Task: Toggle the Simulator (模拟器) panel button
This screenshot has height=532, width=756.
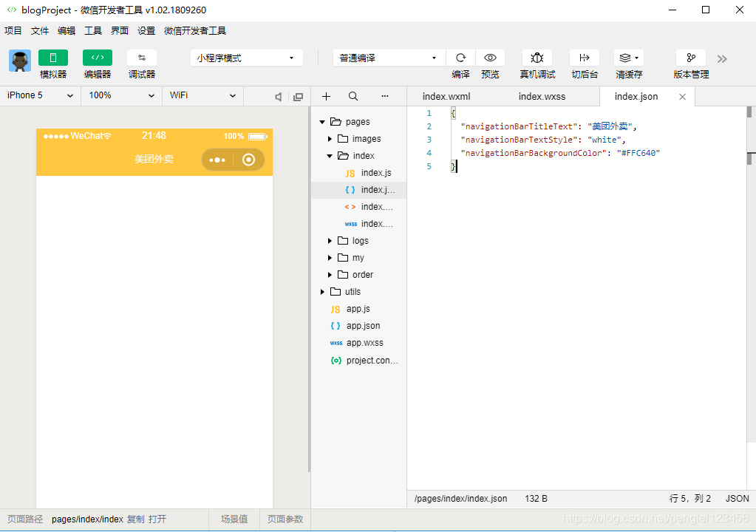Action: click(53, 58)
